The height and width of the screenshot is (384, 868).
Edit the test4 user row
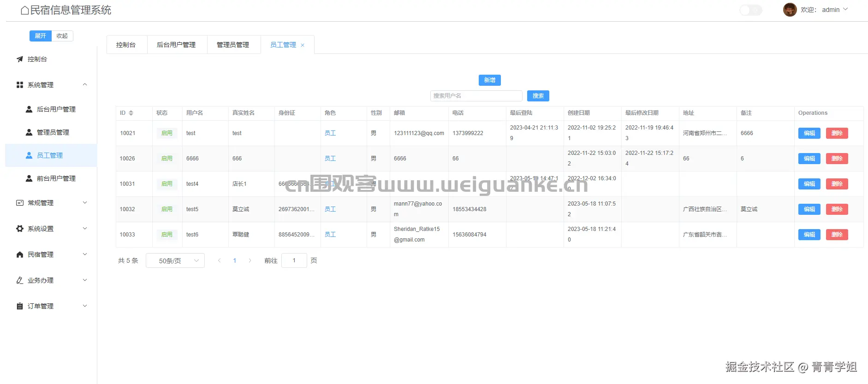point(809,184)
